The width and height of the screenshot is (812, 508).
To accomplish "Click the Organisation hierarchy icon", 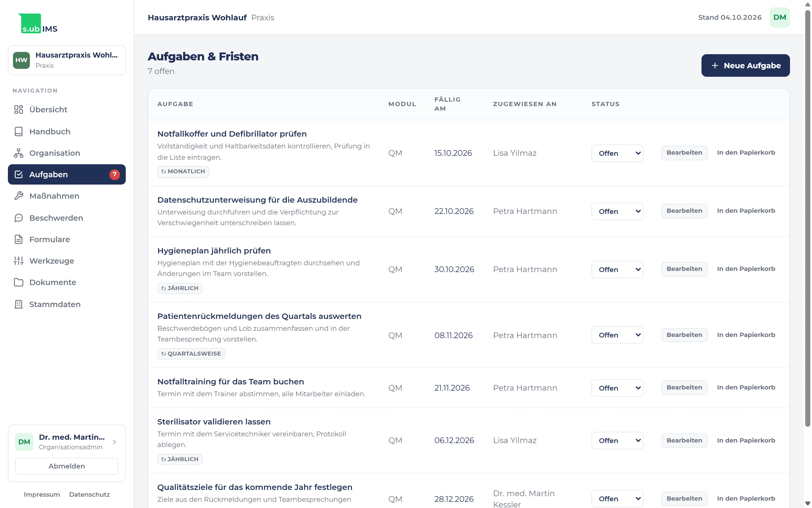I will point(18,153).
